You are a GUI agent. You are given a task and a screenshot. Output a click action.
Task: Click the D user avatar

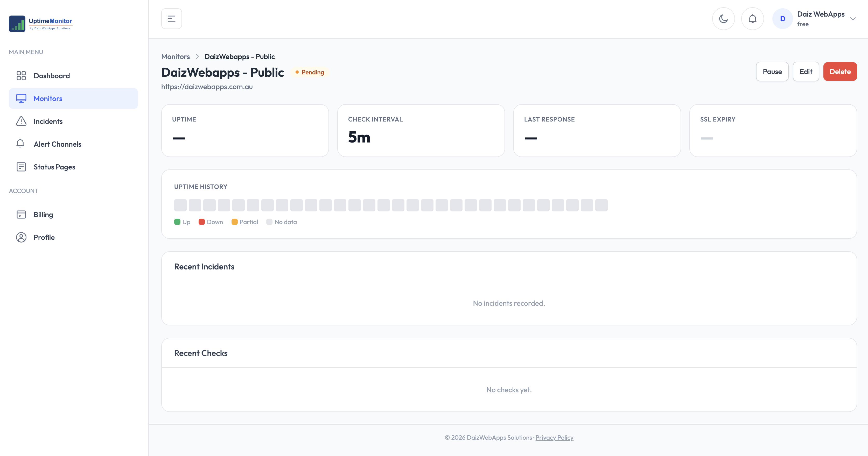click(782, 18)
